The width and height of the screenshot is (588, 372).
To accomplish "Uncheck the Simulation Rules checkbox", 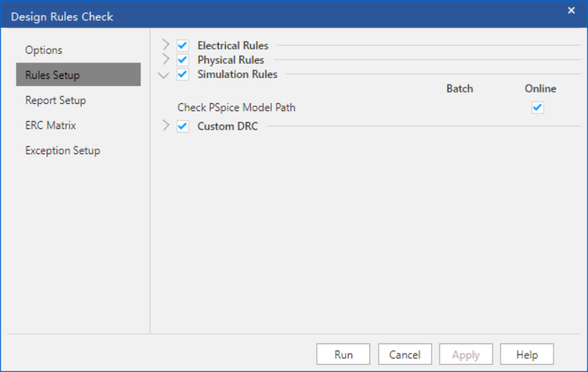I will [183, 75].
